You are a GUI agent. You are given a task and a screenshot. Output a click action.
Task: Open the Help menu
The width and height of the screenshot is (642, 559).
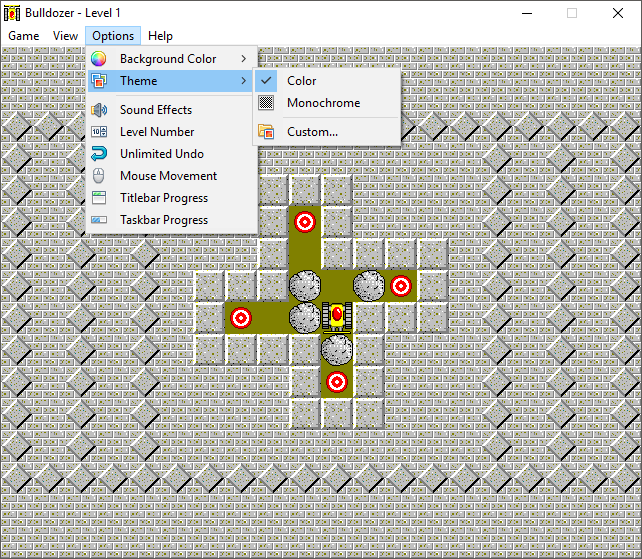(x=160, y=36)
